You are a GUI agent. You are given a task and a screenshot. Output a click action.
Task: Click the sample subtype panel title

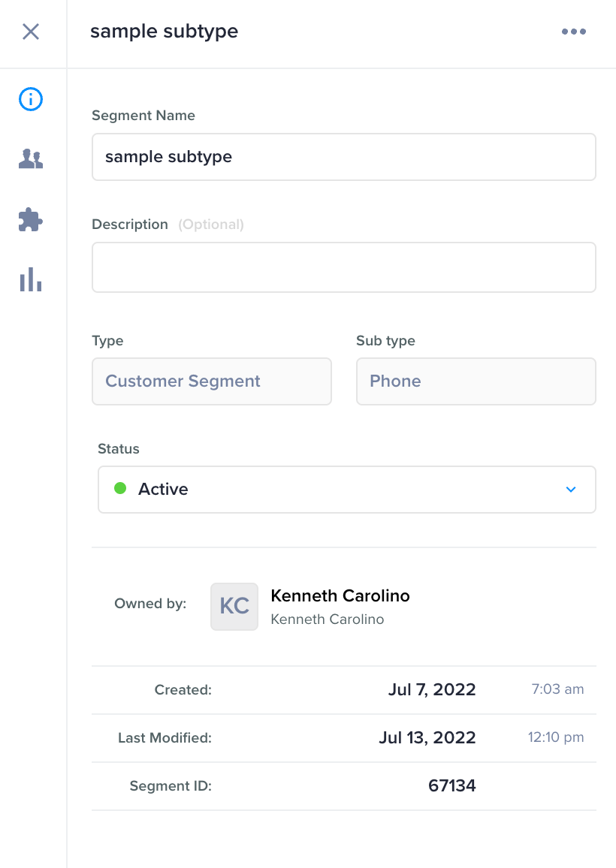(165, 32)
